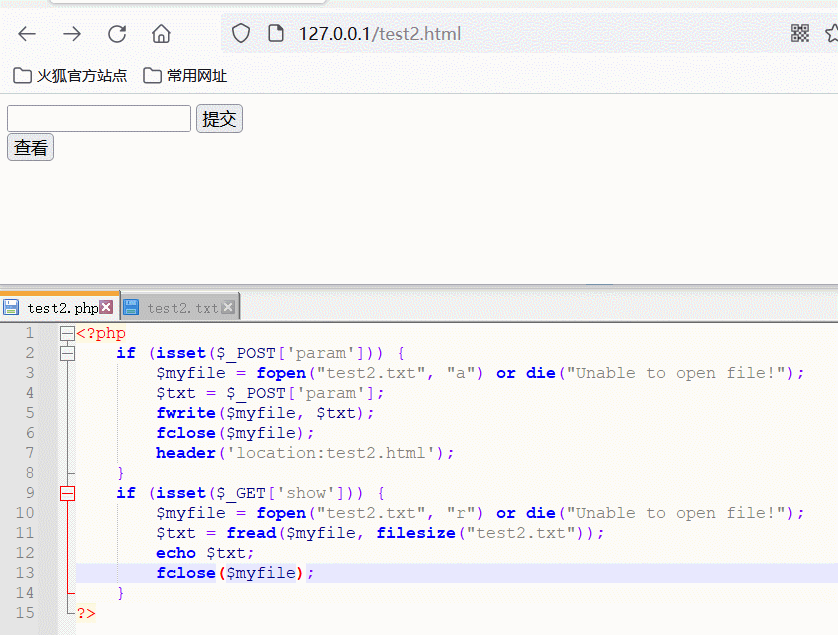Click the "a" mode string on line 3
838x635 pixels.
click(x=461, y=373)
